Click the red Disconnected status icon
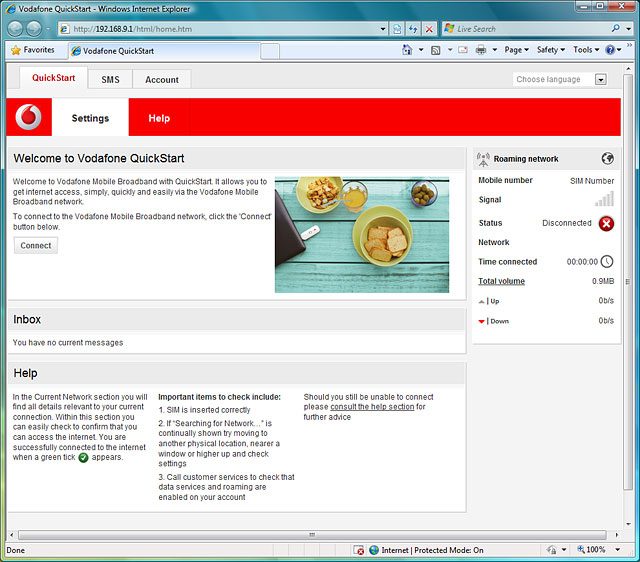Image resolution: width=640 pixels, height=562 pixels. [x=606, y=223]
